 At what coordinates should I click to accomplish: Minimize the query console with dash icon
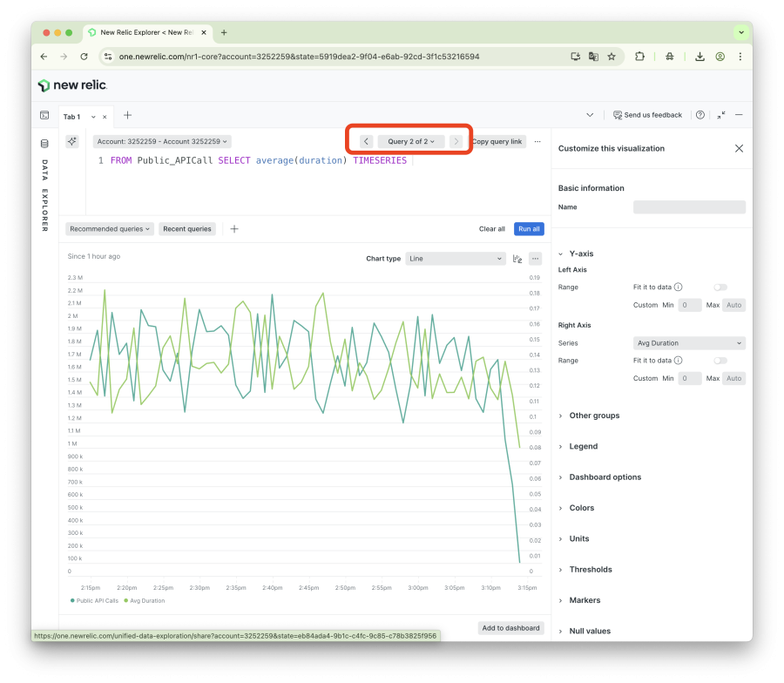pos(739,115)
